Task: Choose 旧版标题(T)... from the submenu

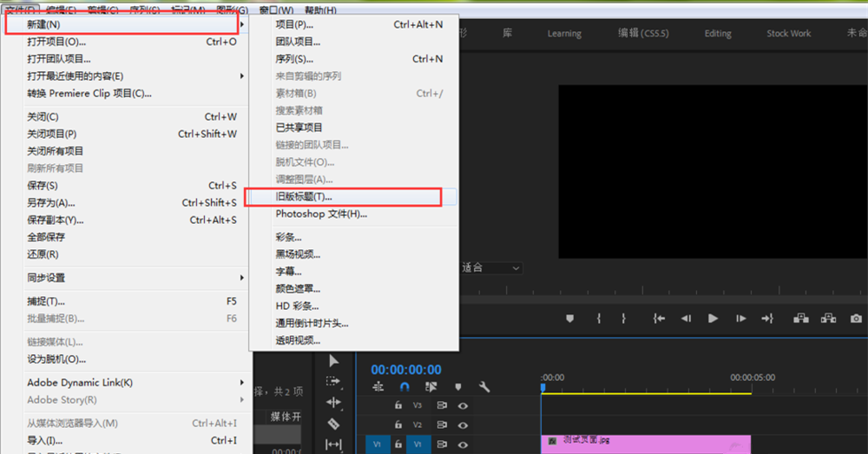Action: 354,196
